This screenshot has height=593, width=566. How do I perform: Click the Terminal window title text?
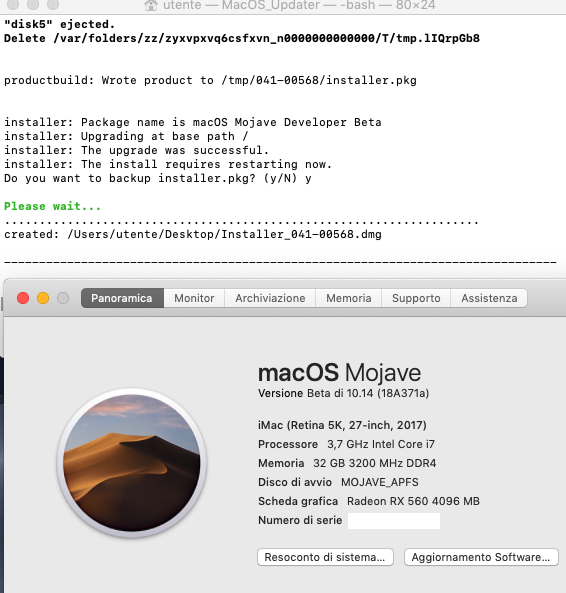click(299, 5)
